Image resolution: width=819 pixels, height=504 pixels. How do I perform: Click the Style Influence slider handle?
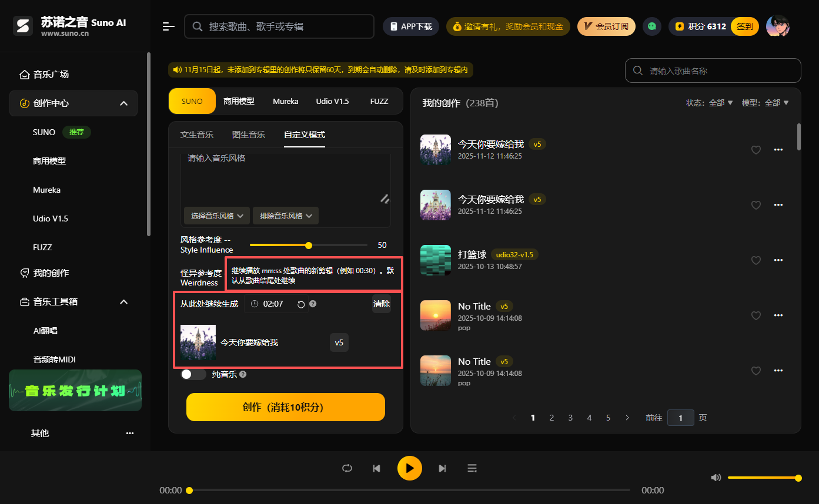tap(309, 245)
